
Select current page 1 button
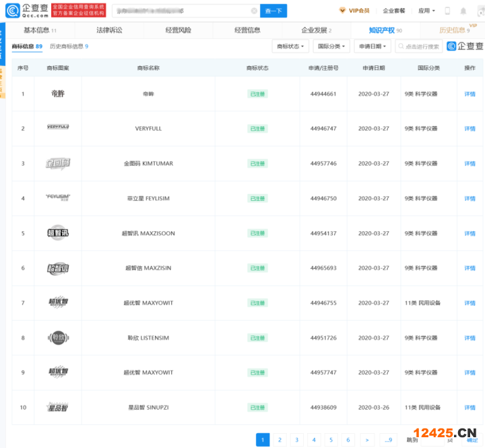[263, 440]
